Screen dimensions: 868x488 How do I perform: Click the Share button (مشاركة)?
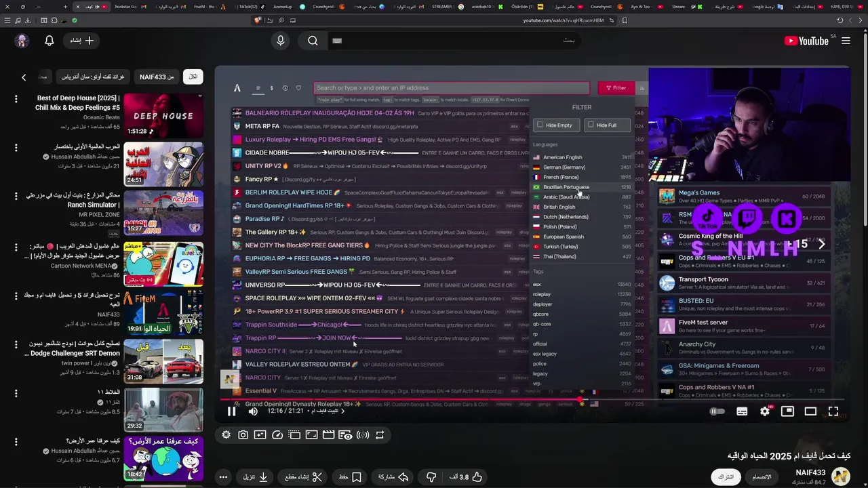point(394,477)
